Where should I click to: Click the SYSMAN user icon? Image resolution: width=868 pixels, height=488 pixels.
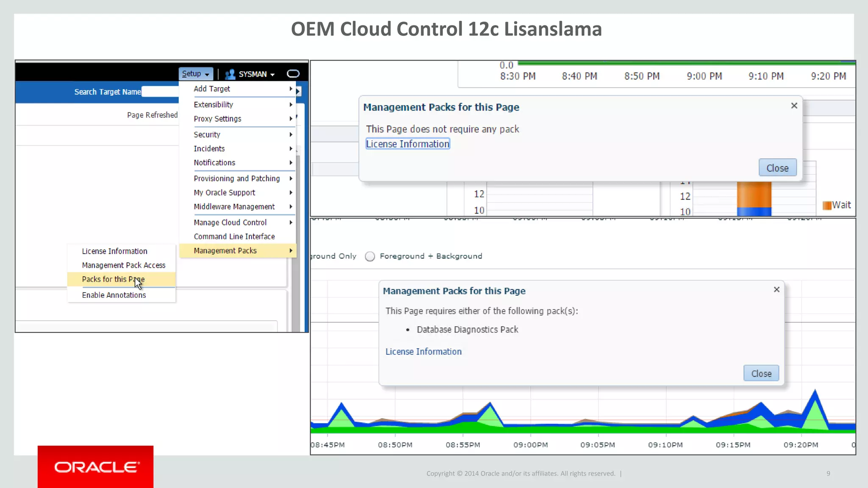pos(230,74)
